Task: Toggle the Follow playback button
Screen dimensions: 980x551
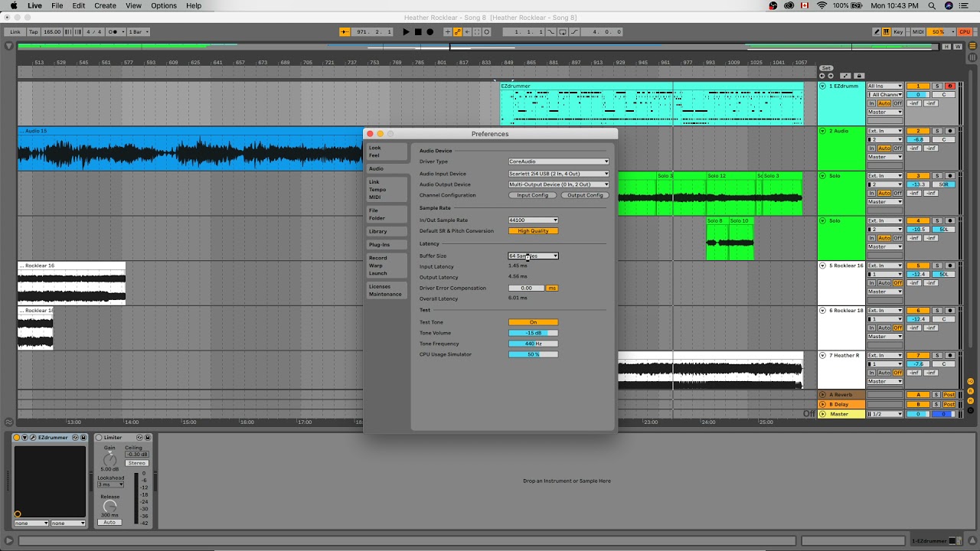Action: pyautogui.click(x=344, y=32)
